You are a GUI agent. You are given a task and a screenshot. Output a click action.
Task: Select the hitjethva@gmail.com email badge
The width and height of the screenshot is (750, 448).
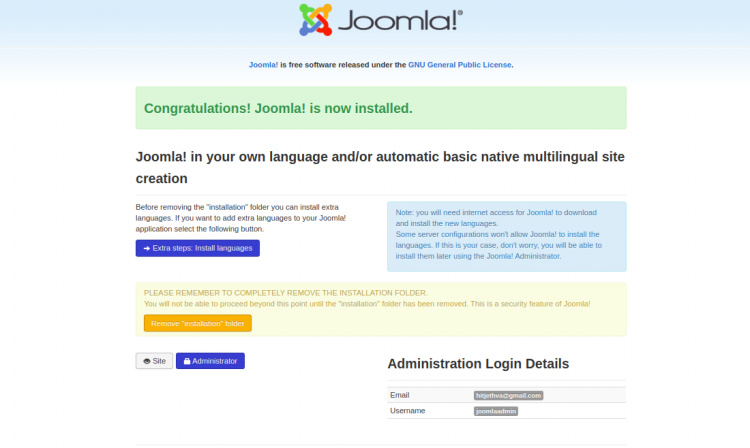(508, 395)
